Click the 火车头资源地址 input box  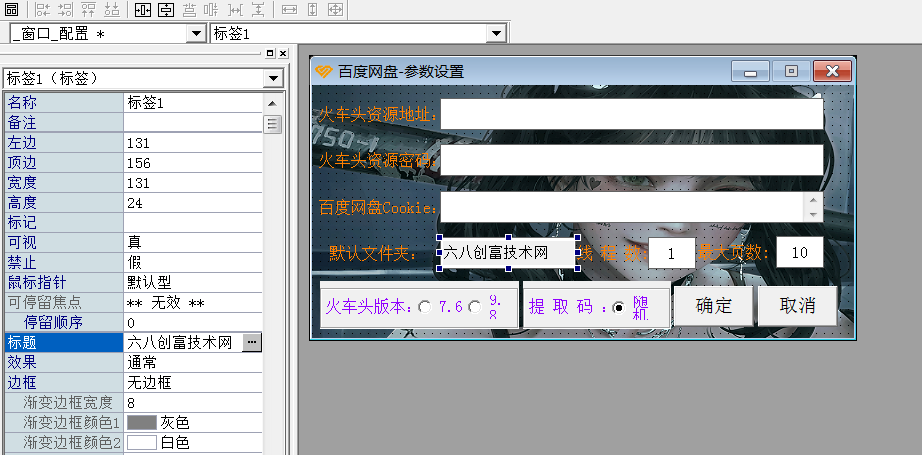point(632,114)
